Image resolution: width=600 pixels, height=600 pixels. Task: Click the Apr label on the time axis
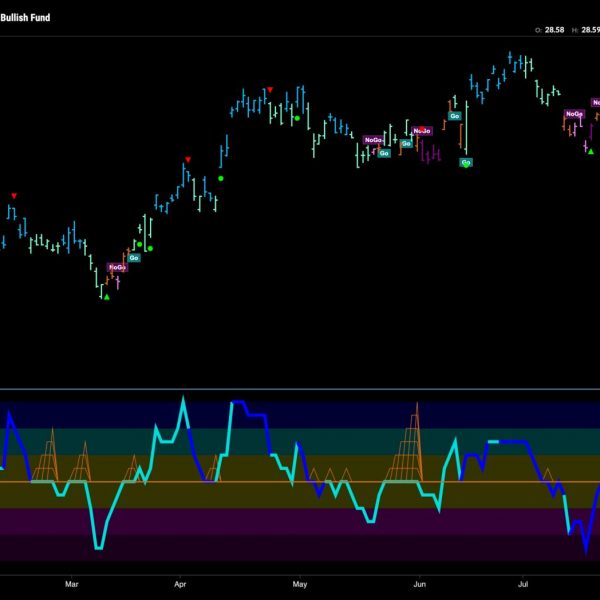point(180,584)
